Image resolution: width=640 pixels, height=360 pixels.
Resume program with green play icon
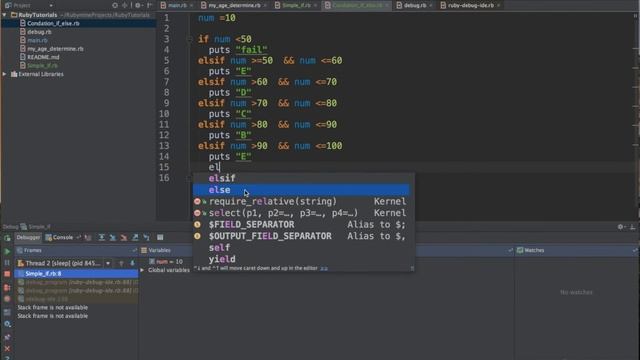(x=7, y=251)
